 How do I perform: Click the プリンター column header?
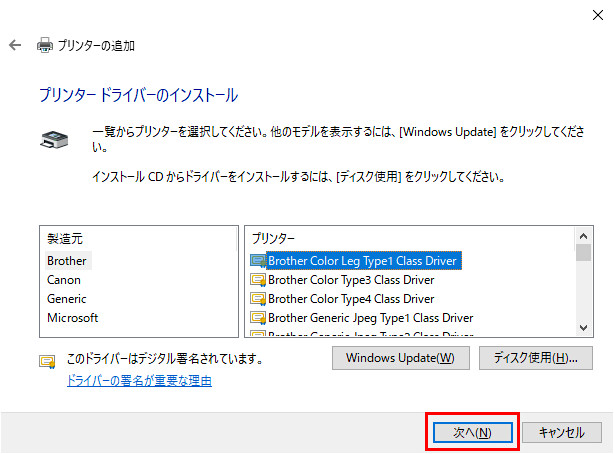273,238
